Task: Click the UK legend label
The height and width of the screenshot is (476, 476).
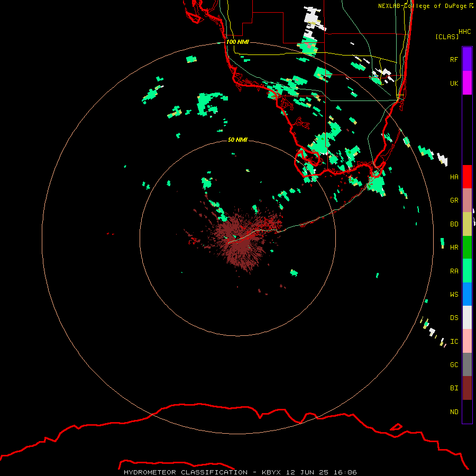Action: [x=454, y=83]
